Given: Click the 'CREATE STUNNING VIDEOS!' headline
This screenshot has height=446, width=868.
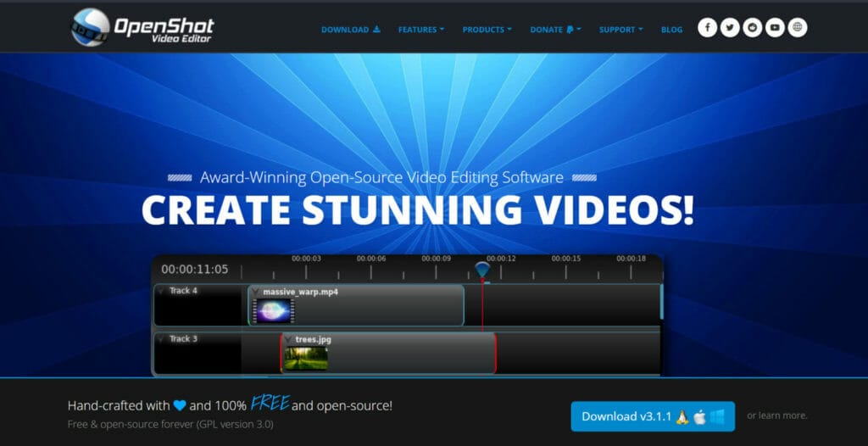Looking at the screenshot, I should coord(418,210).
